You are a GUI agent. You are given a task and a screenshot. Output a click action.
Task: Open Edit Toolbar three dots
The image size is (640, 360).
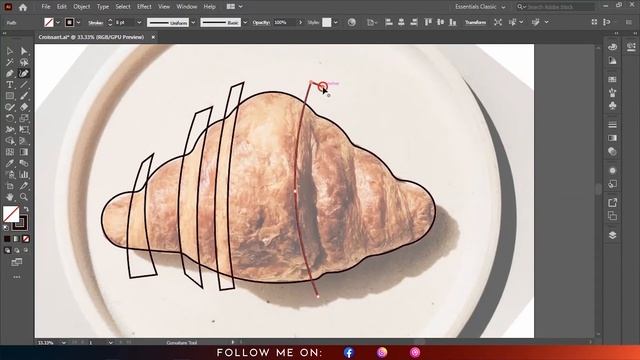coord(17,277)
